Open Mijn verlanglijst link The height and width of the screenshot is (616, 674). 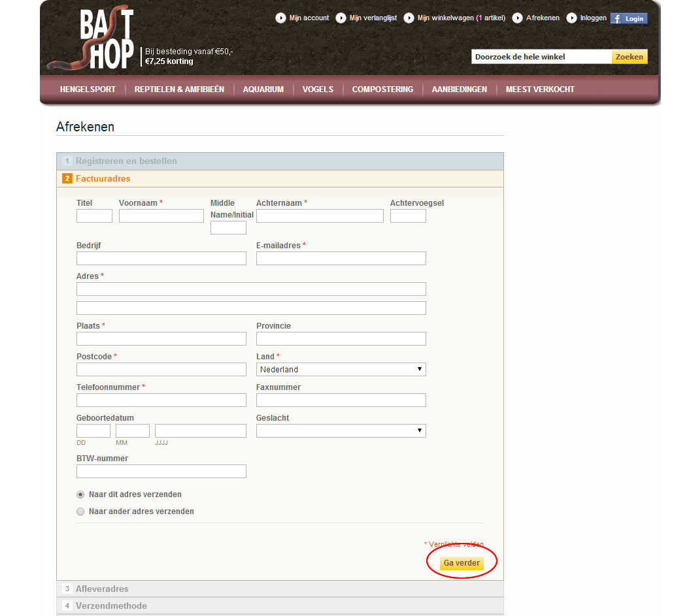[x=373, y=18]
